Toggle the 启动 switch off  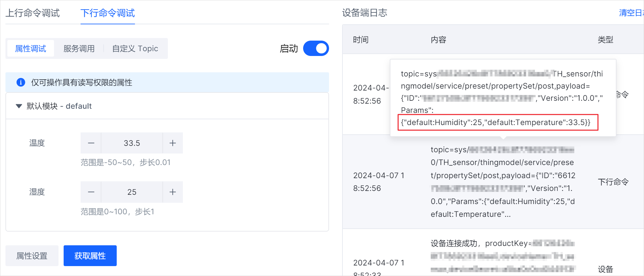(316, 48)
